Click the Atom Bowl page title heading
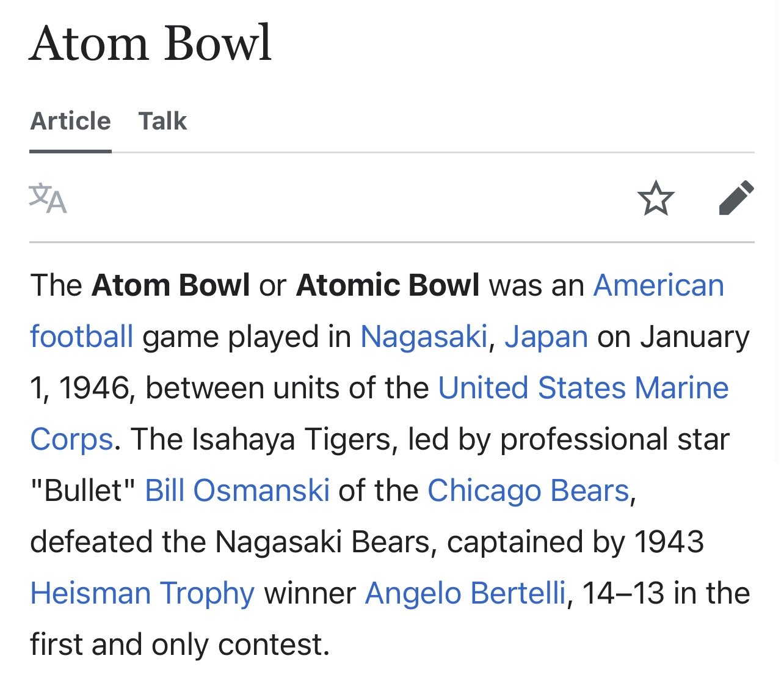Screen dimensions: 784x694 tap(151, 43)
